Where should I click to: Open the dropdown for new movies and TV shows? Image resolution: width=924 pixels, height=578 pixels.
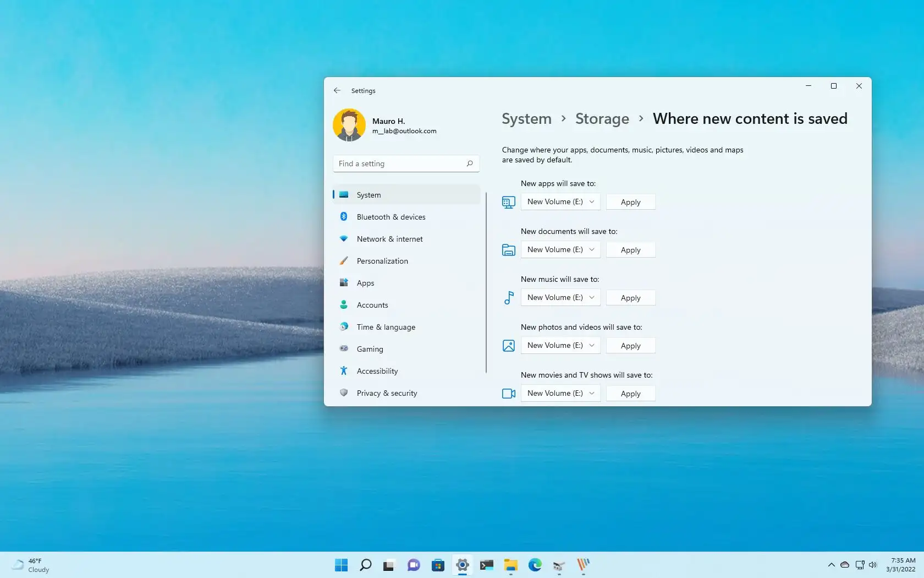(x=560, y=393)
